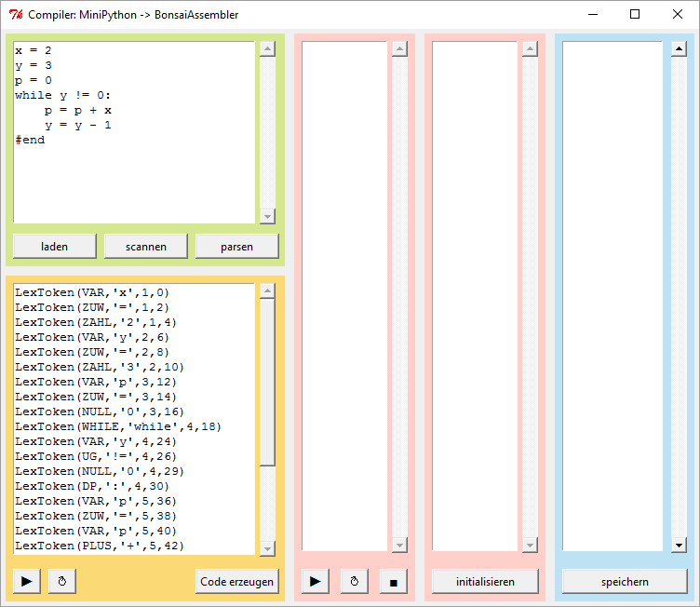Start execution with the pink panel play icon
The image size is (700, 607).
[315, 581]
